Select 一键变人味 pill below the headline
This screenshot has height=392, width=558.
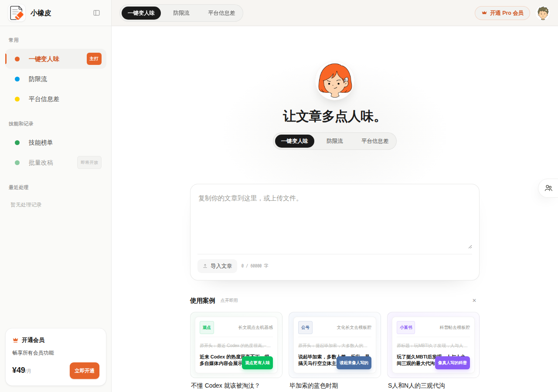(295, 141)
